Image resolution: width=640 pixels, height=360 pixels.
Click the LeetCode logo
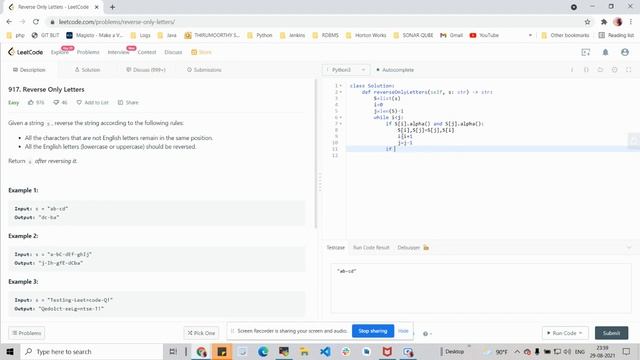(x=25, y=52)
